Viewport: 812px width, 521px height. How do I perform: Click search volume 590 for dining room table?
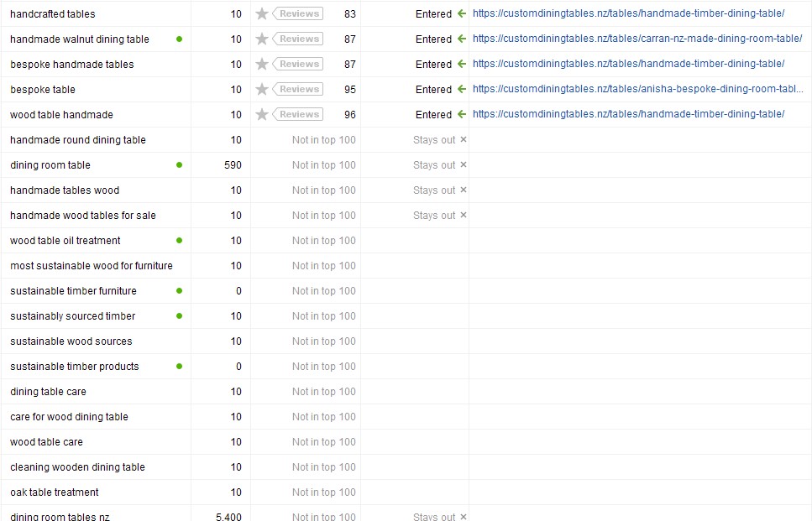[x=233, y=165]
